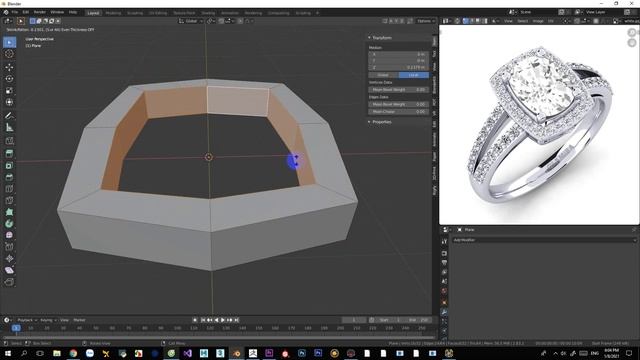Select the Shear tool
640x360 pixels.
click(9, 270)
